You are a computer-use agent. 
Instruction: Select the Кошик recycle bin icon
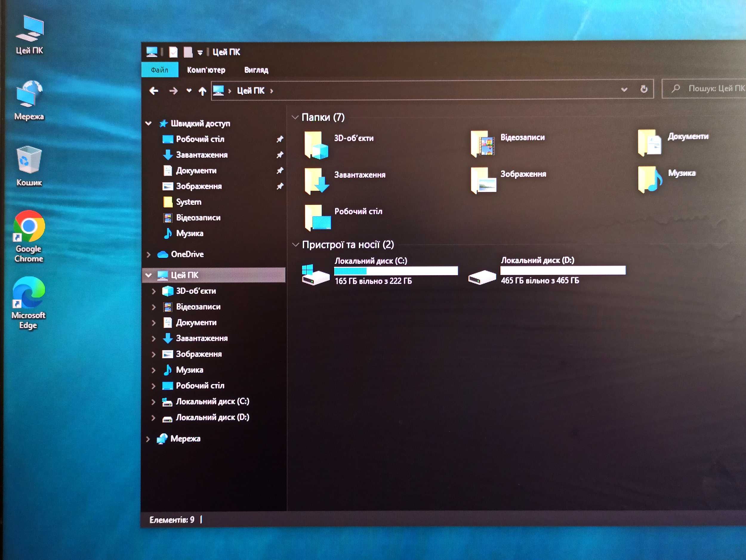pyautogui.click(x=29, y=166)
